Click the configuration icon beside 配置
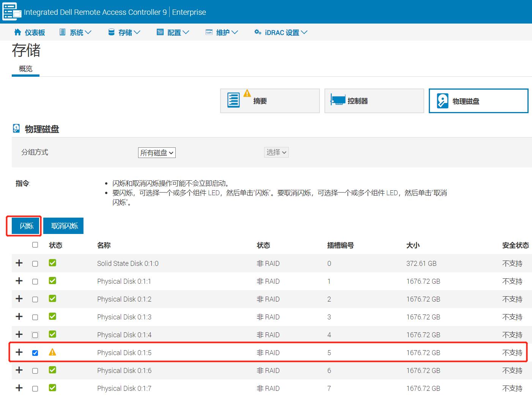Viewport: 532px width, 406px height. point(160,32)
